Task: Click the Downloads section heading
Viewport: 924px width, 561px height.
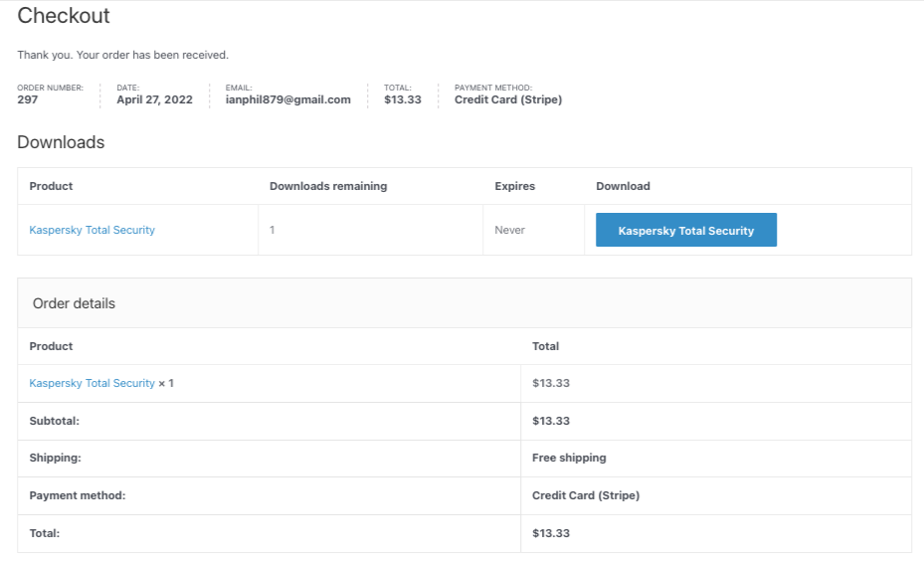Action: click(x=61, y=142)
